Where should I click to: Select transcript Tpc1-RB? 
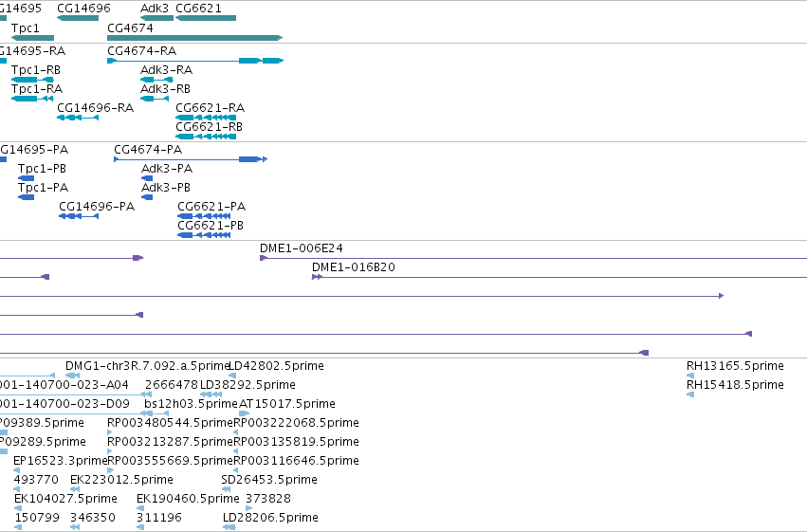point(32,80)
